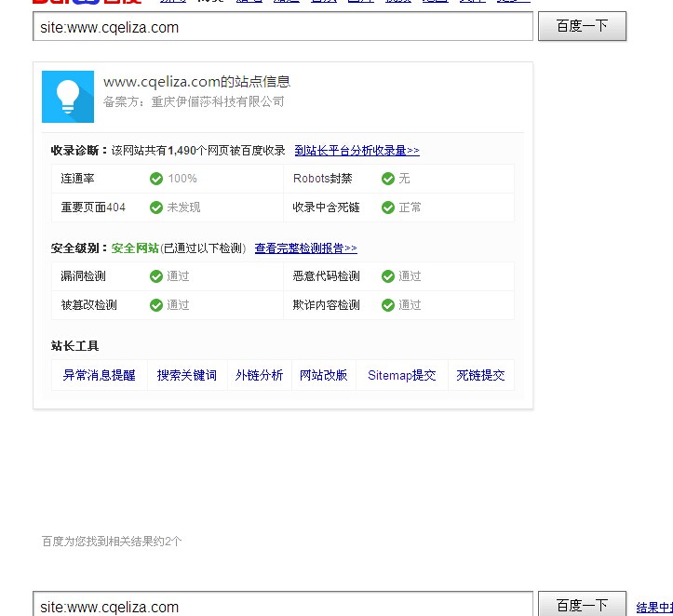Click the bottom 百度一下 search button
This screenshot has width=673, height=616.
(x=582, y=604)
